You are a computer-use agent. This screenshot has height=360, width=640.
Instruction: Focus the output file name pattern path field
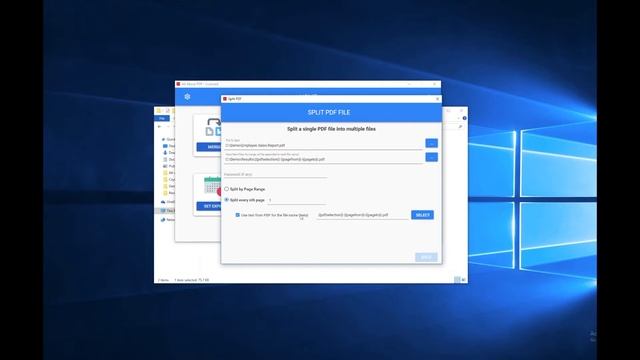pos(323,158)
